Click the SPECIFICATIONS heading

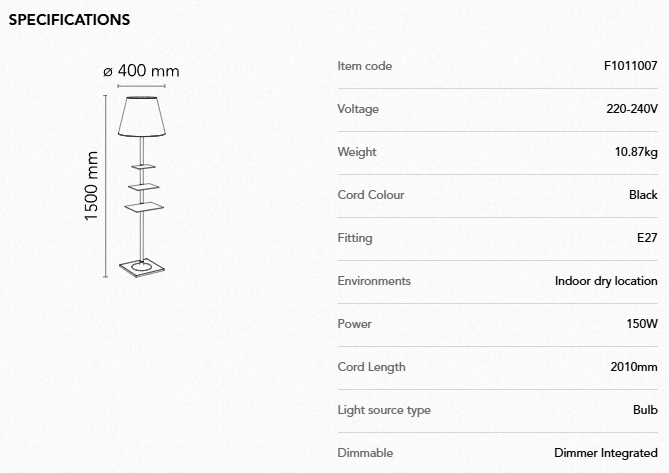pyautogui.click(x=69, y=19)
